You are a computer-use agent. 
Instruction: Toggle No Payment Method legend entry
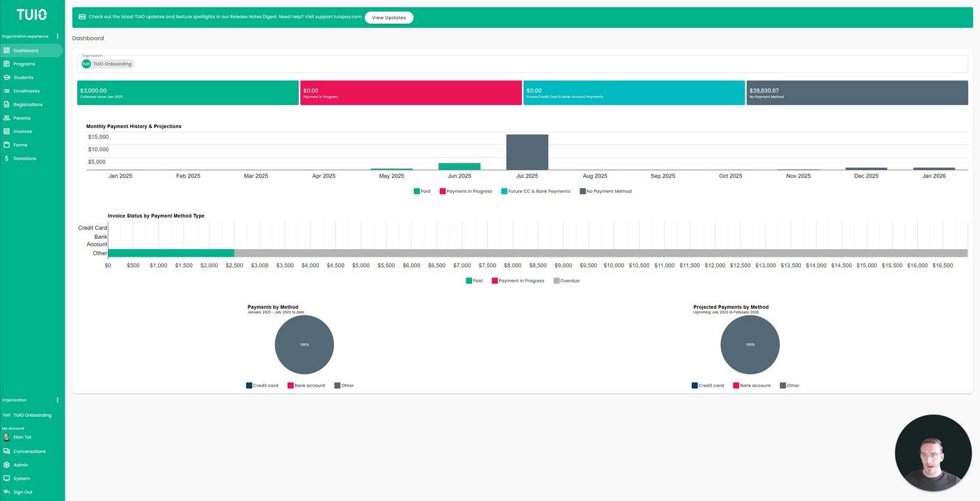[606, 191]
